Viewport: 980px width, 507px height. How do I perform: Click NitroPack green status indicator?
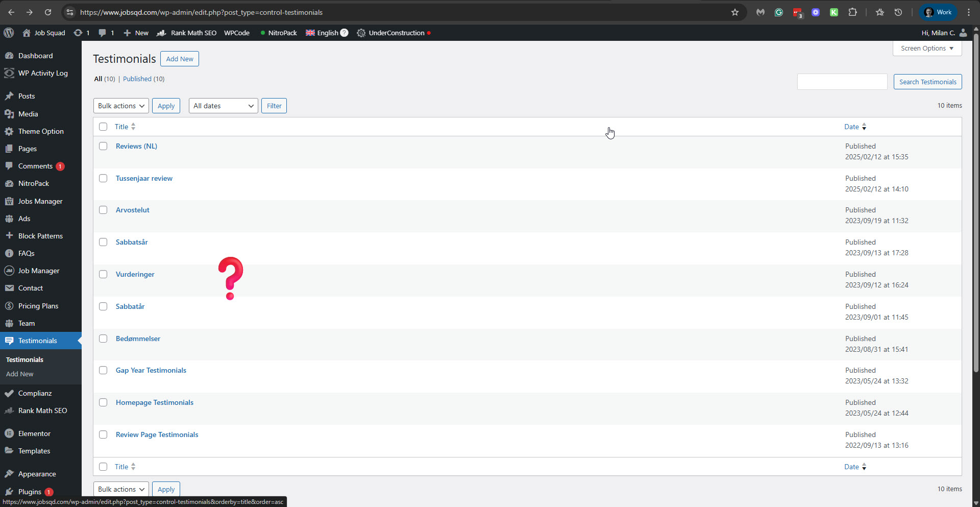[x=263, y=33]
